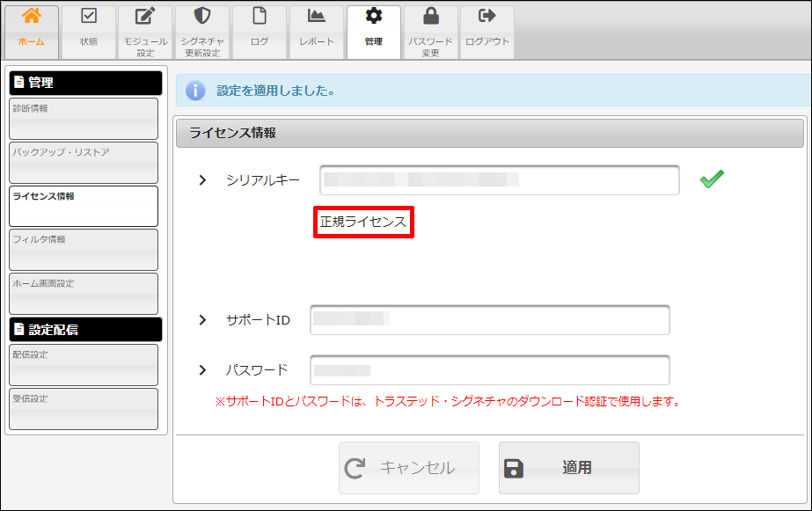Open Signature Update shield icon
Viewport: 812px width, 511px height.
(x=202, y=16)
